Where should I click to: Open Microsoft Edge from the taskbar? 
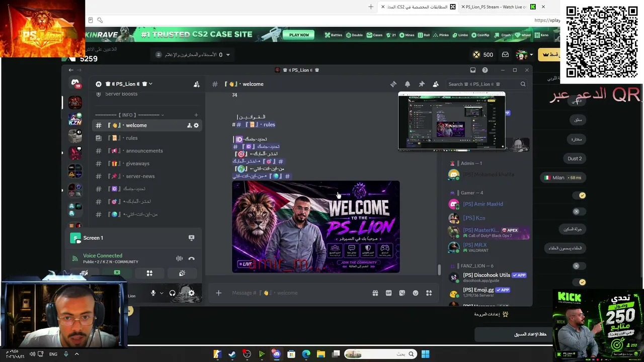(306, 354)
